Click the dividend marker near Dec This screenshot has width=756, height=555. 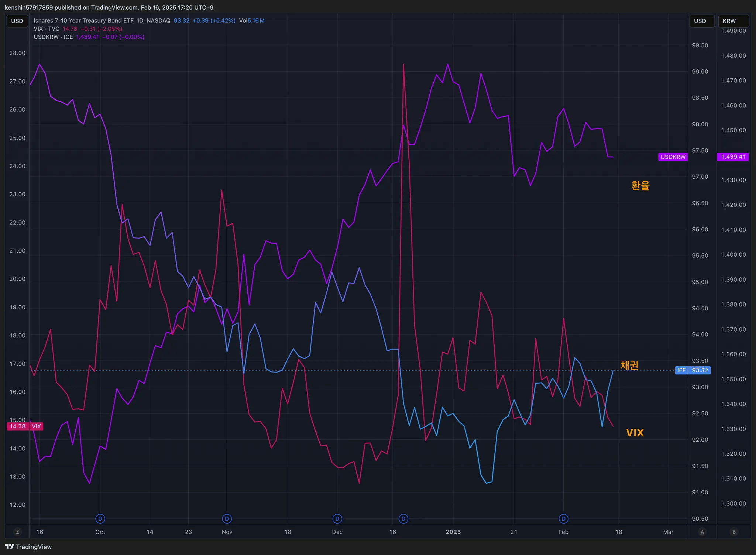coord(337,518)
